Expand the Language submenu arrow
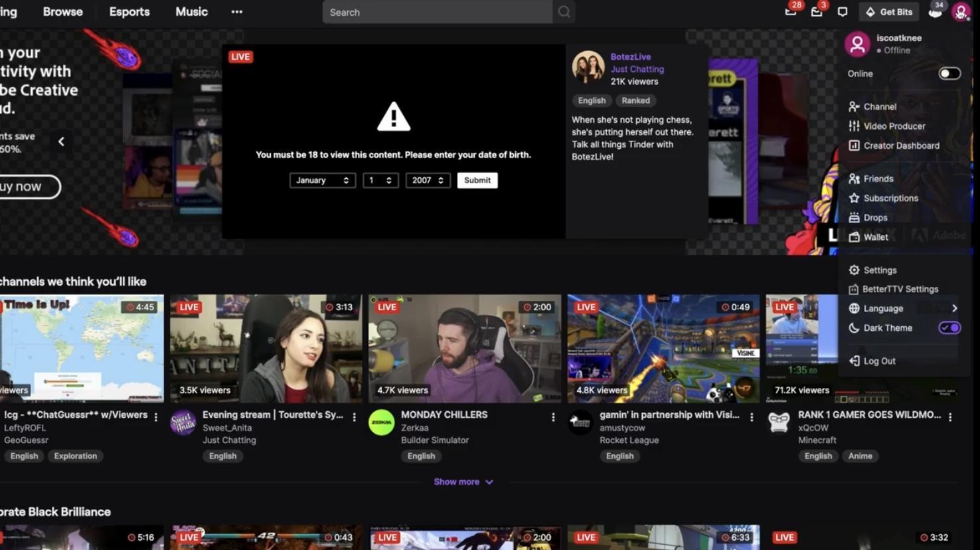 click(955, 308)
